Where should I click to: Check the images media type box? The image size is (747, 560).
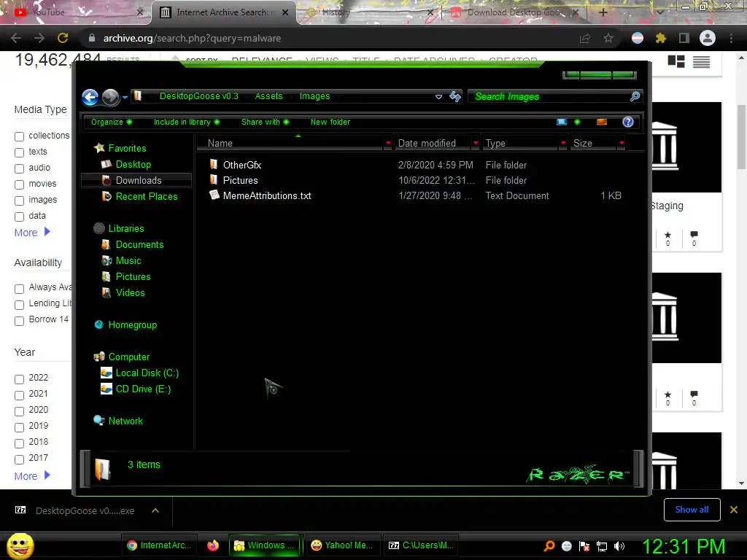[19, 201]
